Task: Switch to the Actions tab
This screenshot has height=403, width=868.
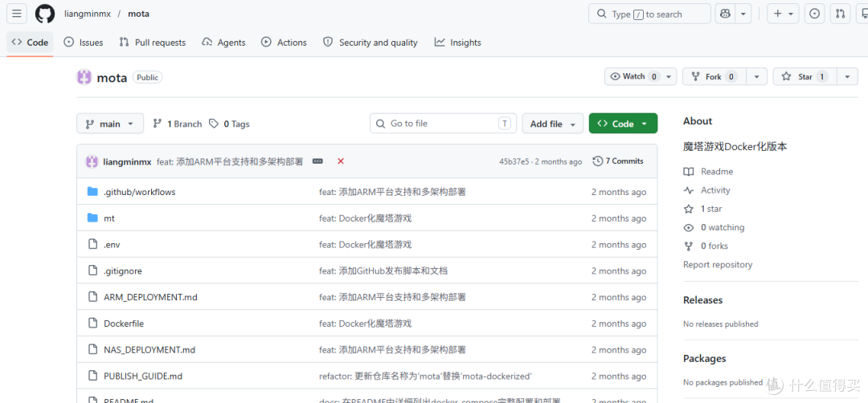Action: [x=284, y=43]
